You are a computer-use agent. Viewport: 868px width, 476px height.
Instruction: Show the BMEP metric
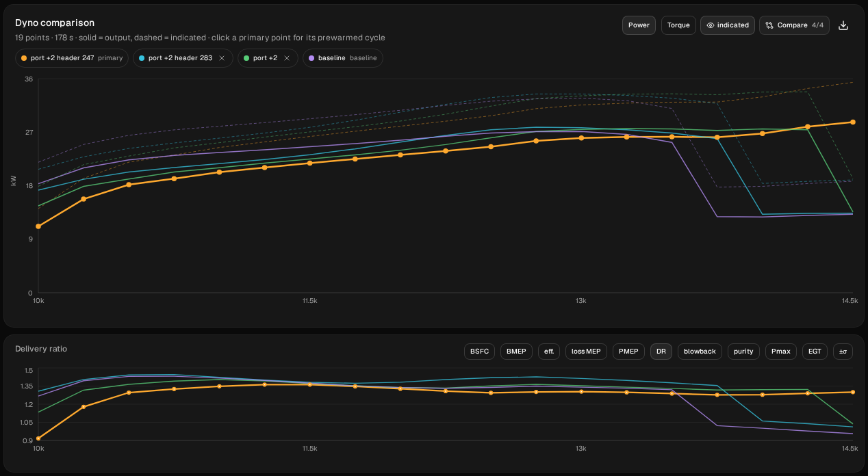click(516, 352)
